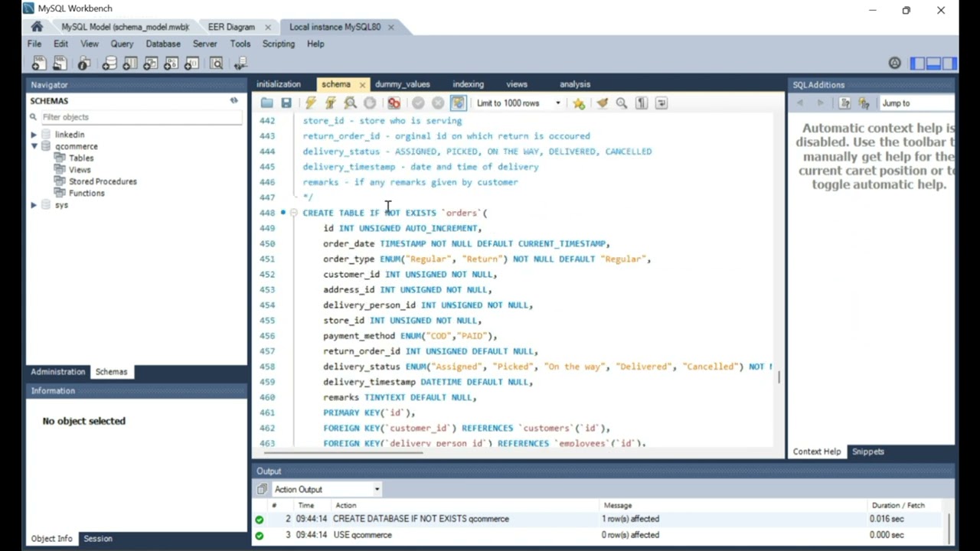Refresh the schemas list icon
Viewport: 980px width, 551px height.
[234, 100]
